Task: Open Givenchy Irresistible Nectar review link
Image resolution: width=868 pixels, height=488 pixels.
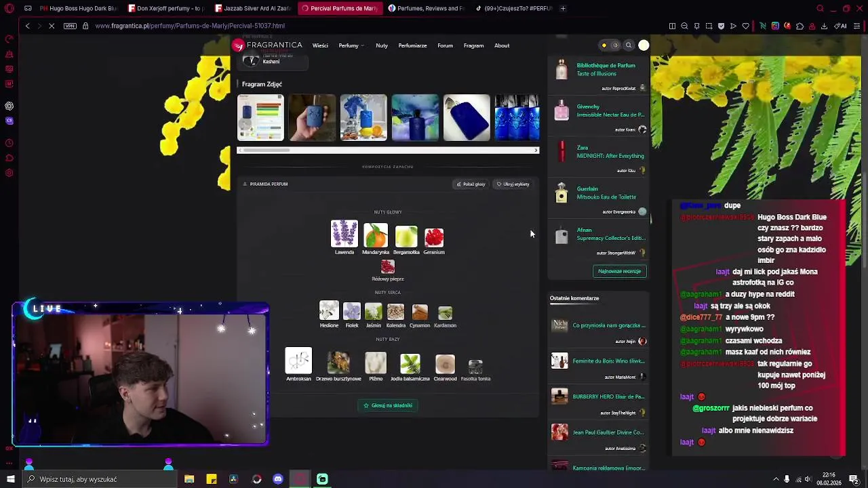Action: [610, 110]
